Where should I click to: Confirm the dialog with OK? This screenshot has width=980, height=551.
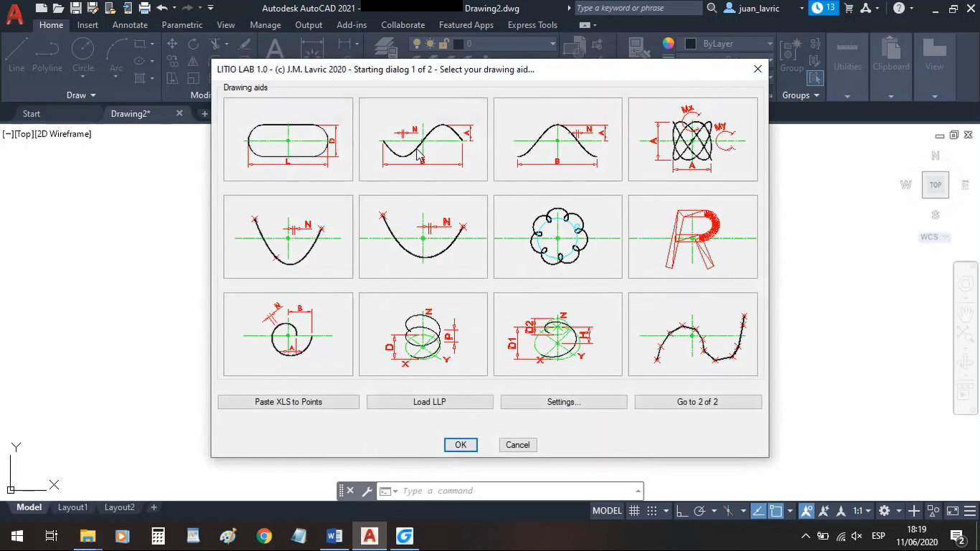pos(461,445)
